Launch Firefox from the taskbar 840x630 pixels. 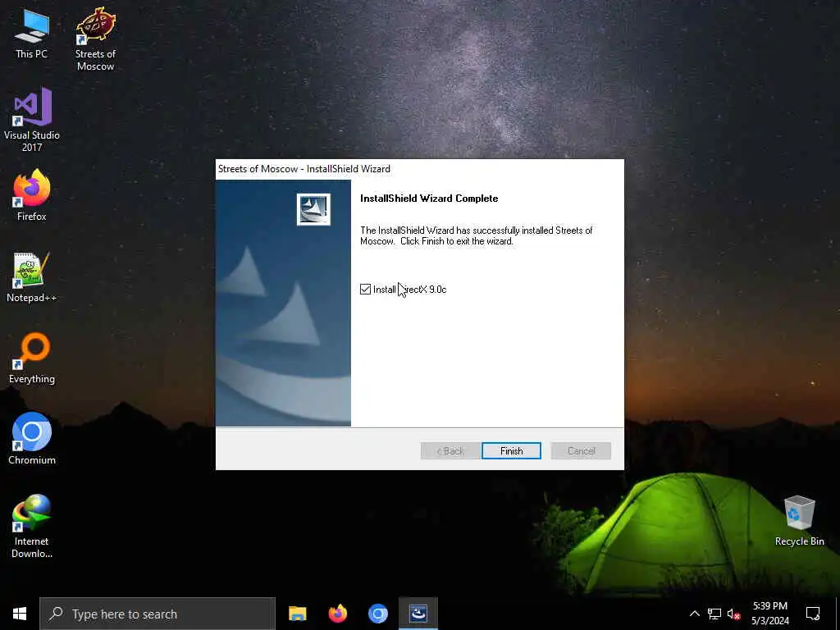[x=337, y=614]
